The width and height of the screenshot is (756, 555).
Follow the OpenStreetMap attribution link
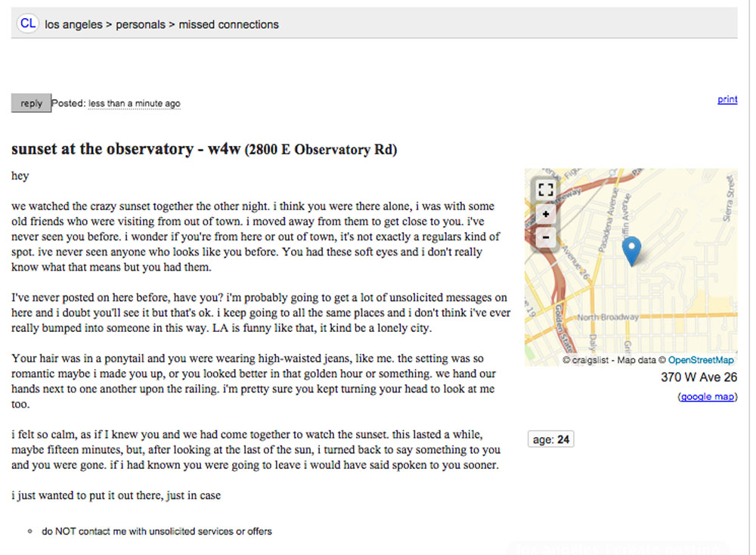coord(701,360)
